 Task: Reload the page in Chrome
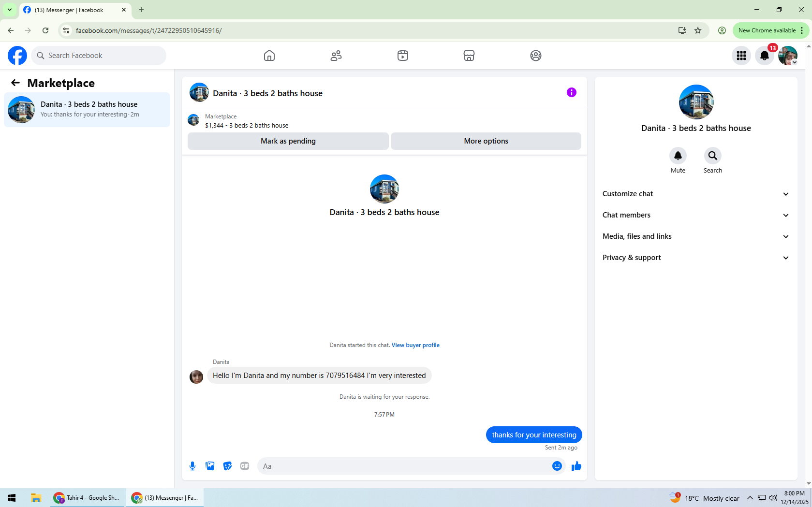(x=45, y=30)
